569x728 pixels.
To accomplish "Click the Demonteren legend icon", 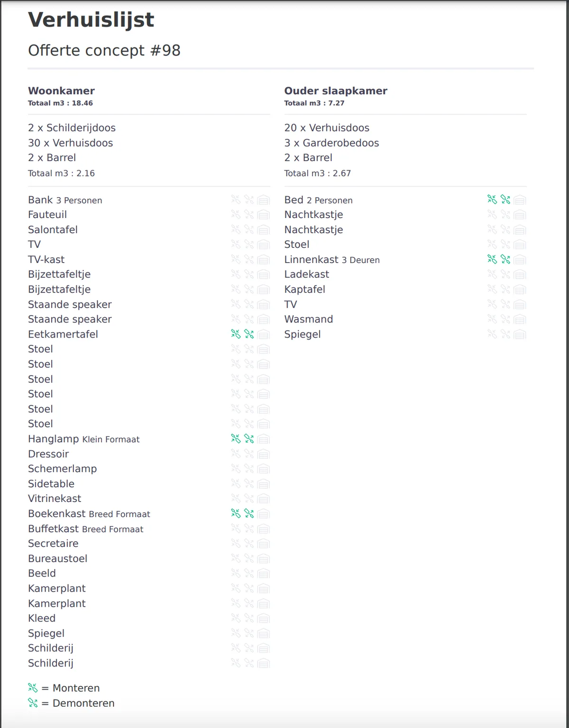I will click(33, 703).
